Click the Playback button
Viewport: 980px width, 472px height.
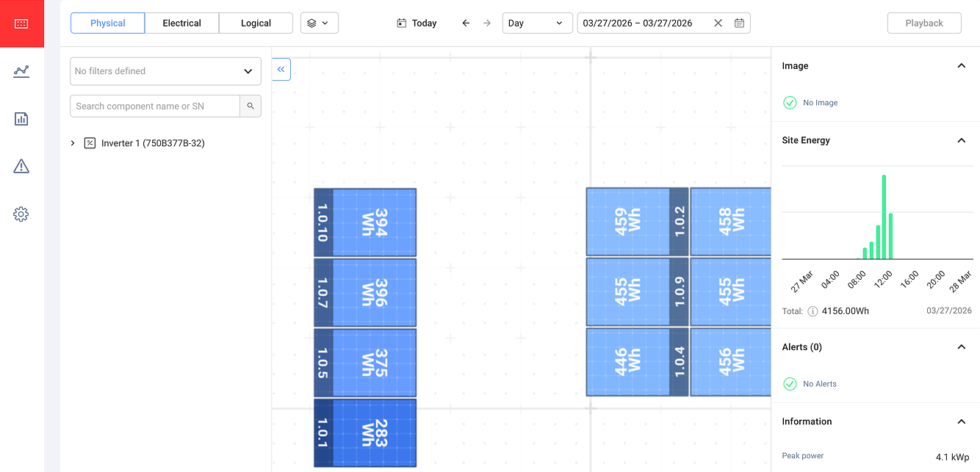pyautogui.click(x=924, y=23)
